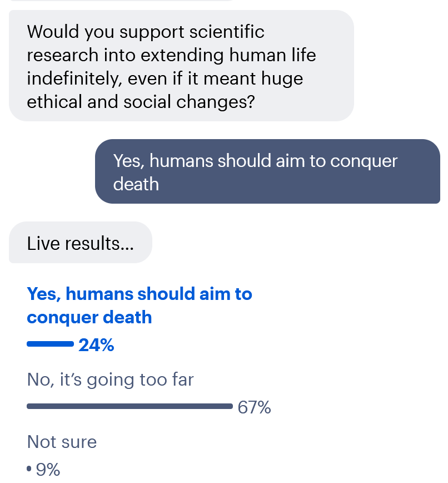The image size is (448, 483).
Task: Click the 24% percentage label
Action: coord(97,345)
